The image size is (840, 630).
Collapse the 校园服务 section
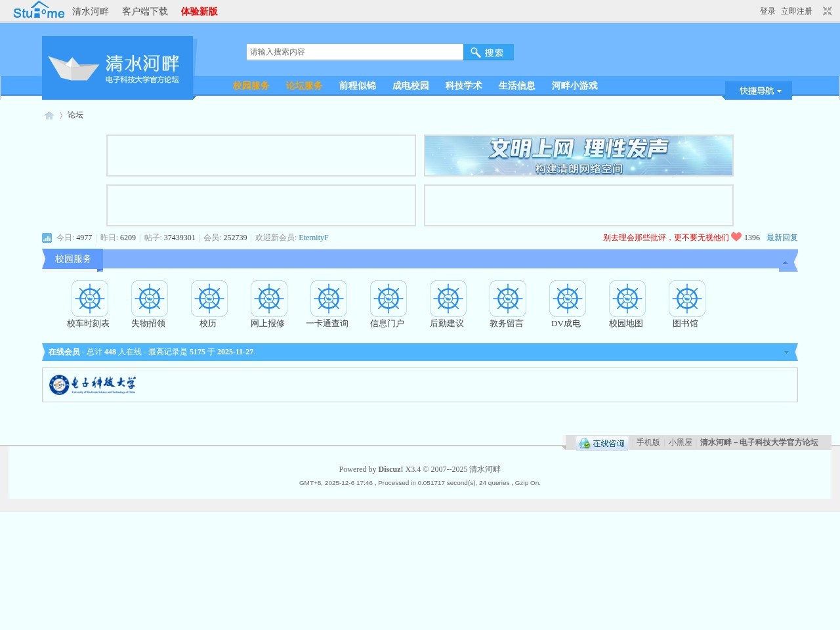(785, 261)
